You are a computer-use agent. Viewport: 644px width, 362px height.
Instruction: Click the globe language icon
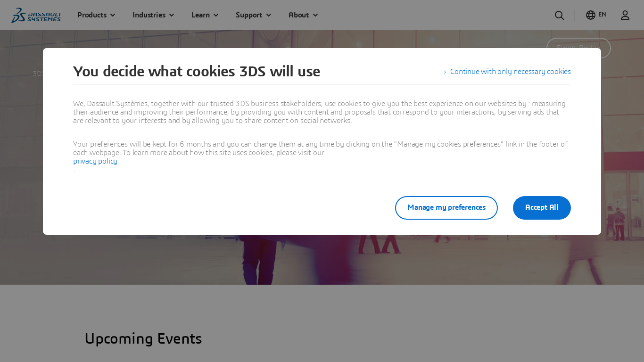(590, 15)
